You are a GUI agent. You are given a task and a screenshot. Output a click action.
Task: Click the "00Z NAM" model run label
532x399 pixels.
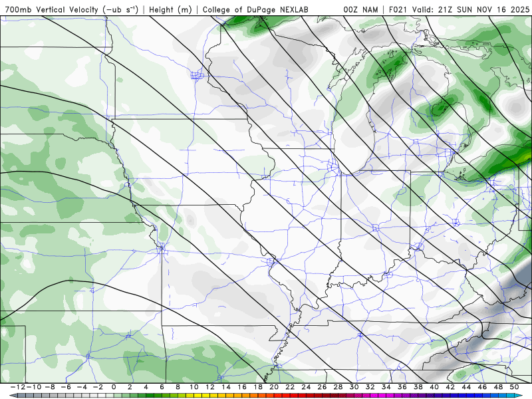pos(360,9)
